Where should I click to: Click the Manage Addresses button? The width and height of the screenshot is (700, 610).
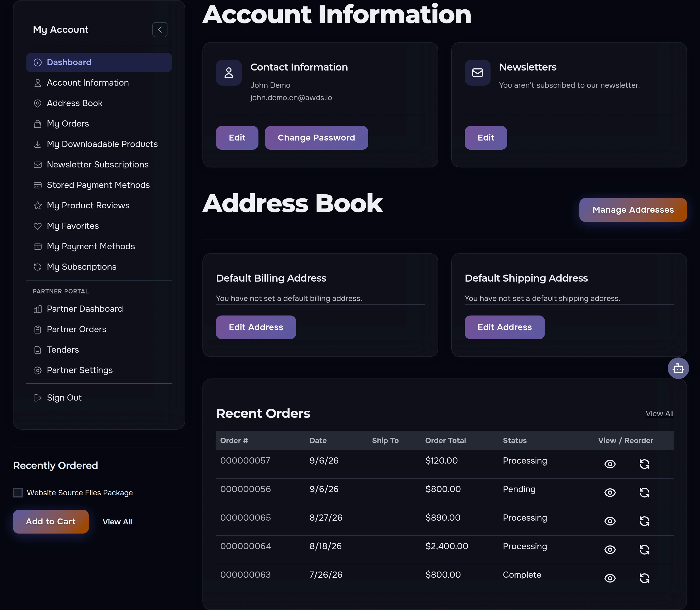pyautogui.click(x=633, y=210)
